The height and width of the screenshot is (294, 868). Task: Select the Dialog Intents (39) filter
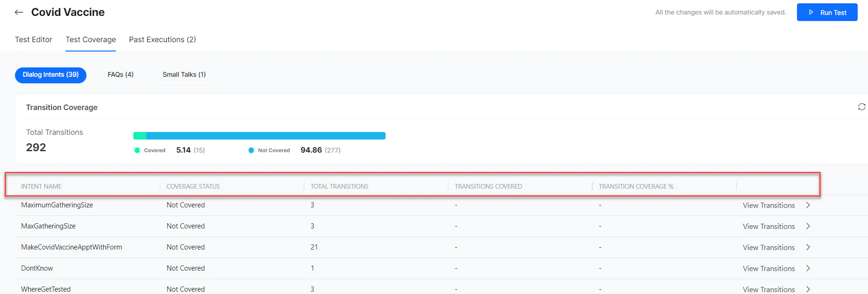coord(50,75)
